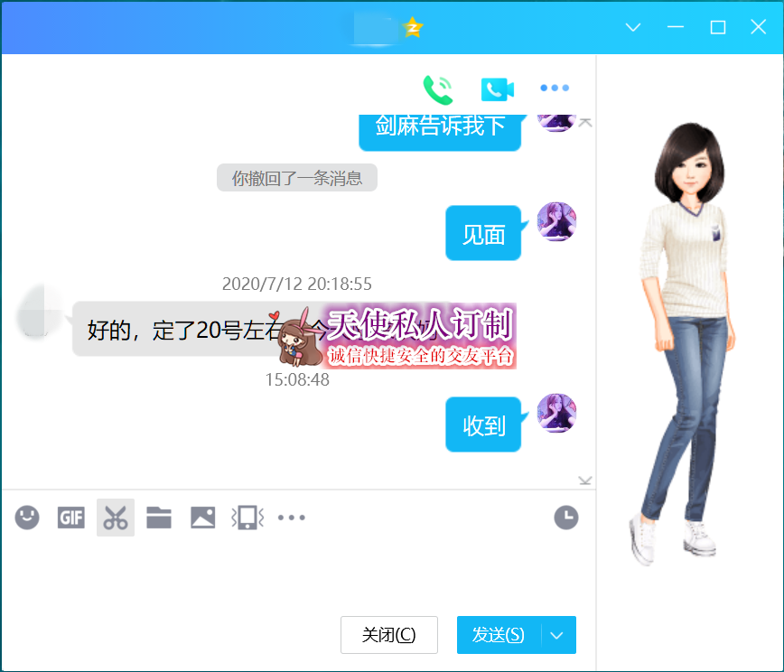This screenshot has width=784, height=672.
Task: Open the send options dropdown arrow
Action: (557, 635)
